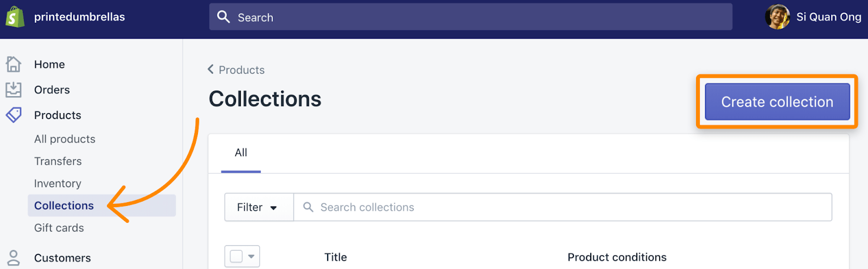Click the Products tag icon

[x=14, y=115]
